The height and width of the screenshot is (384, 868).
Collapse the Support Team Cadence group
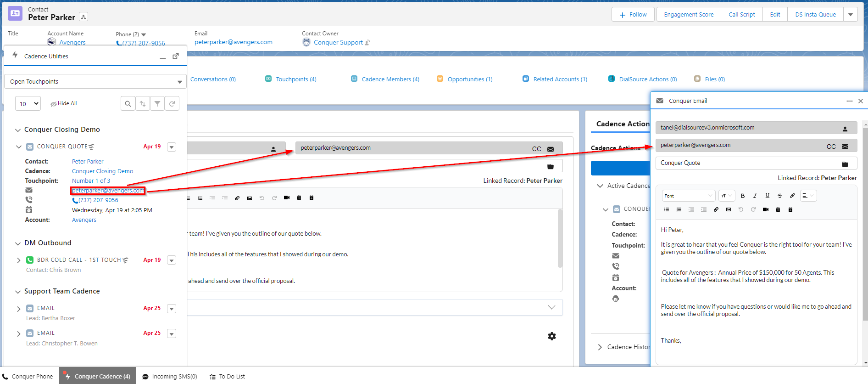pos(18,292)
